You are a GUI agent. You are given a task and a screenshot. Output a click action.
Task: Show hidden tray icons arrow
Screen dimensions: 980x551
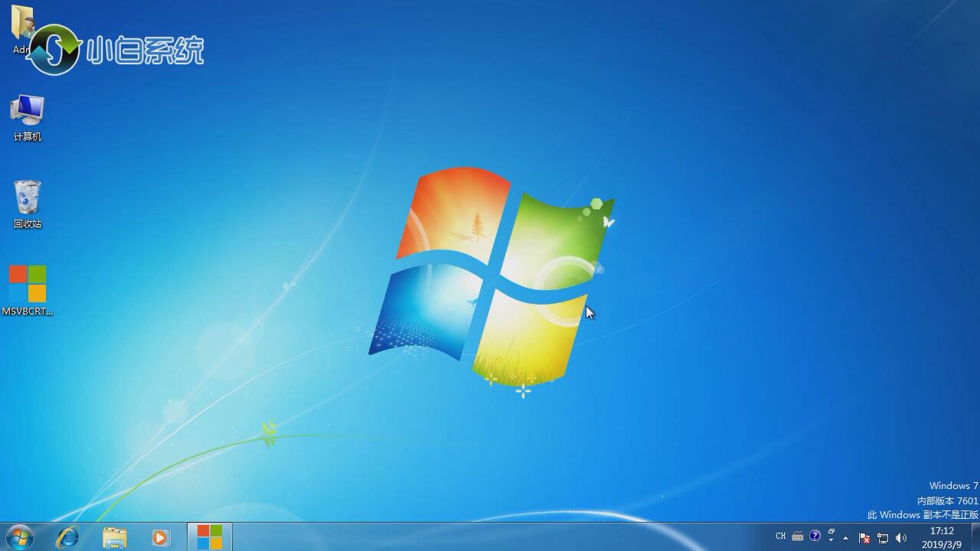point(846,538)
